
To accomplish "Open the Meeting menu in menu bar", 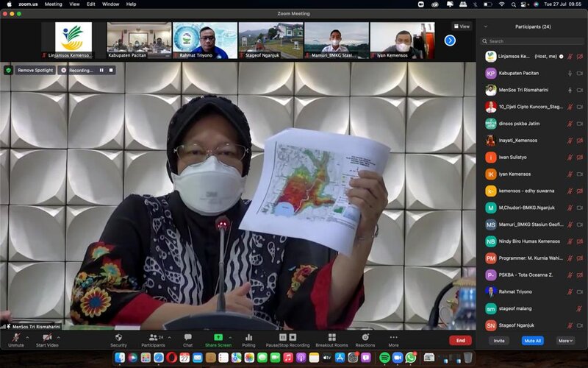I will [x=53, y=4].
